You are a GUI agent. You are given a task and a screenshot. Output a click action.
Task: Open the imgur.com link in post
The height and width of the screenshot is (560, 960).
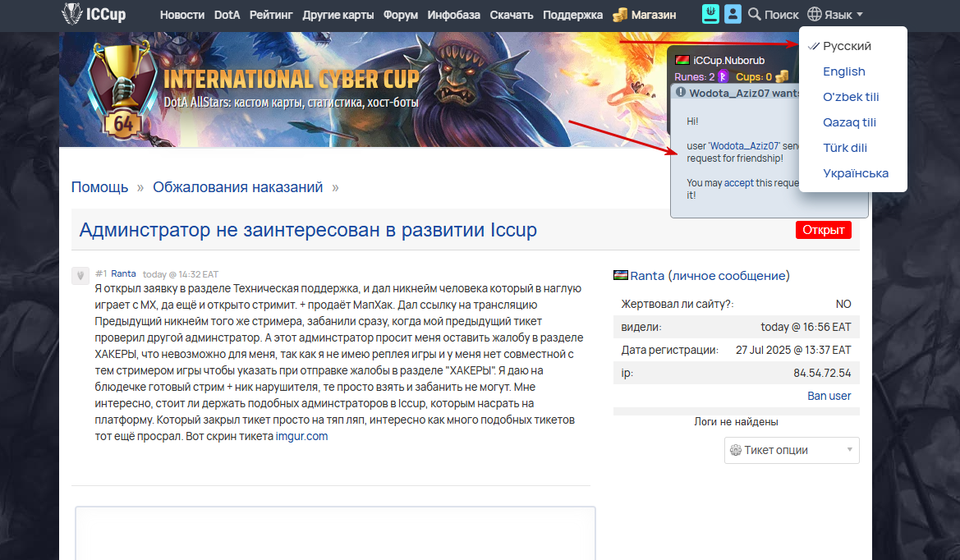point(301,436)
